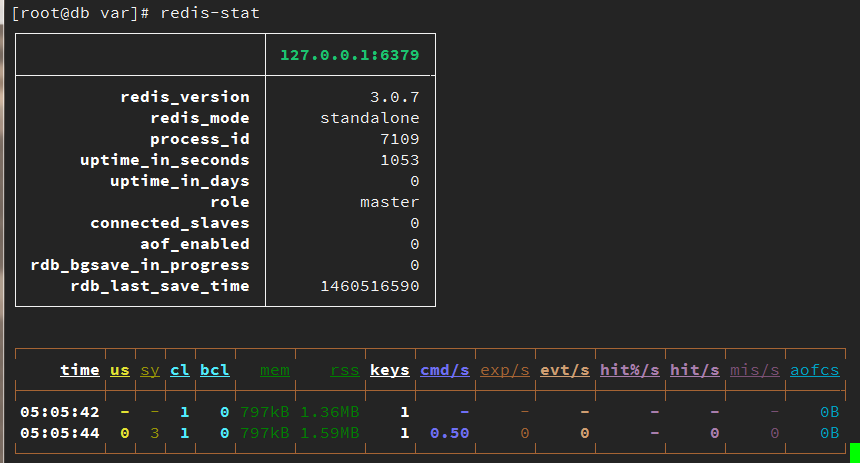Click the mem column header
Viewport: 860px width, 463px height.
pyautogui.click(x=275, y=370)
